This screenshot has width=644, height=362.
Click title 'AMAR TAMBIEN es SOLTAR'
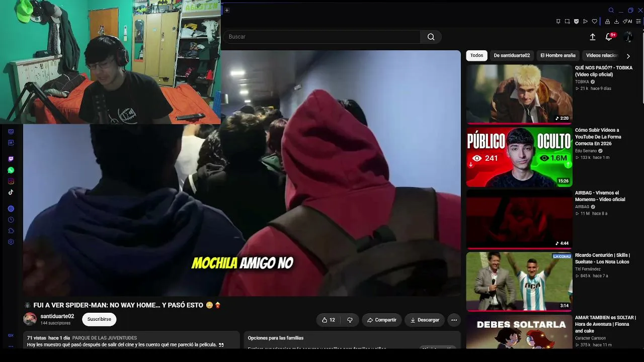pyautogui.click(x=605, y=324)
